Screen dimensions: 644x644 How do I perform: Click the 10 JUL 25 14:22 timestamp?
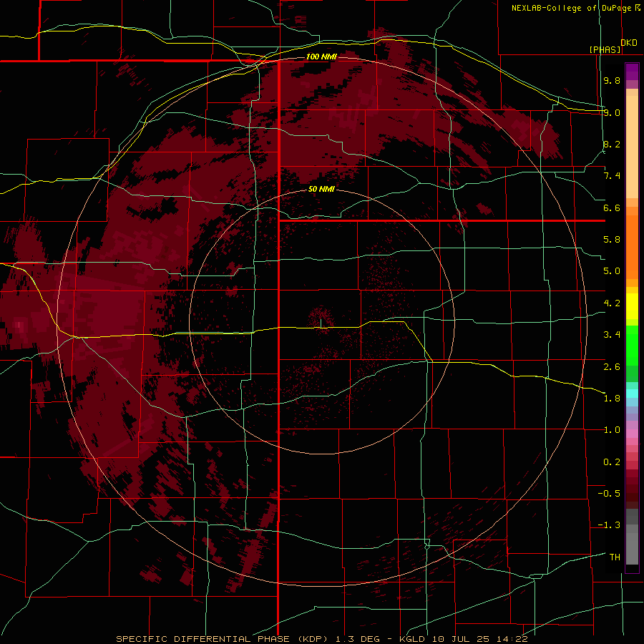[479, 639]
